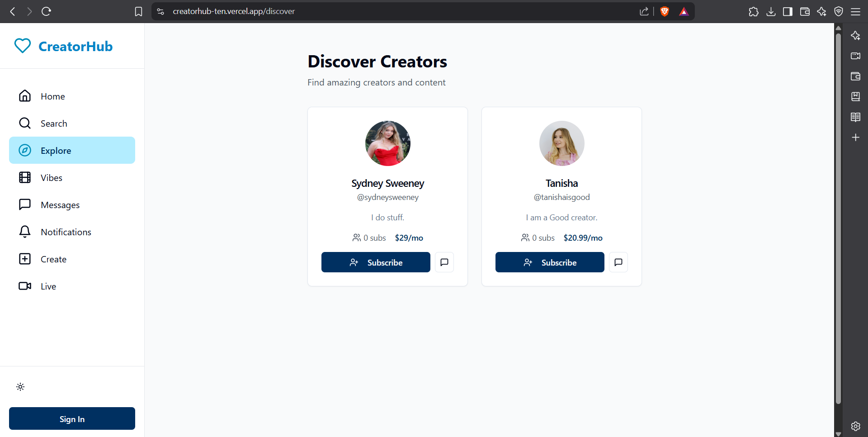Open the Reading List panel
868x437 pixels.
tap(856, 117)
